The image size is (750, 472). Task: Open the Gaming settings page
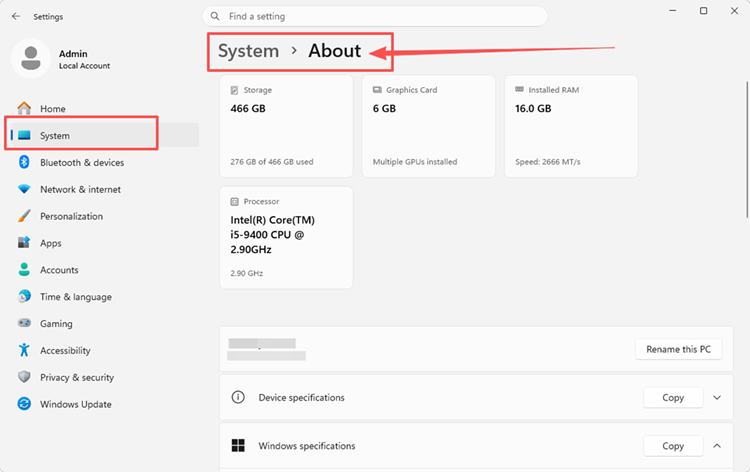(103, 323)
